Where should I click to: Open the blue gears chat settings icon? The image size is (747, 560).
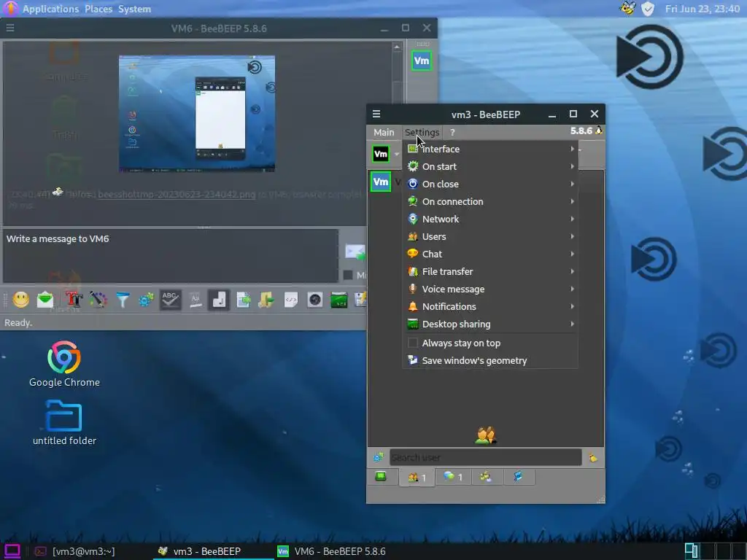[146, 300]
